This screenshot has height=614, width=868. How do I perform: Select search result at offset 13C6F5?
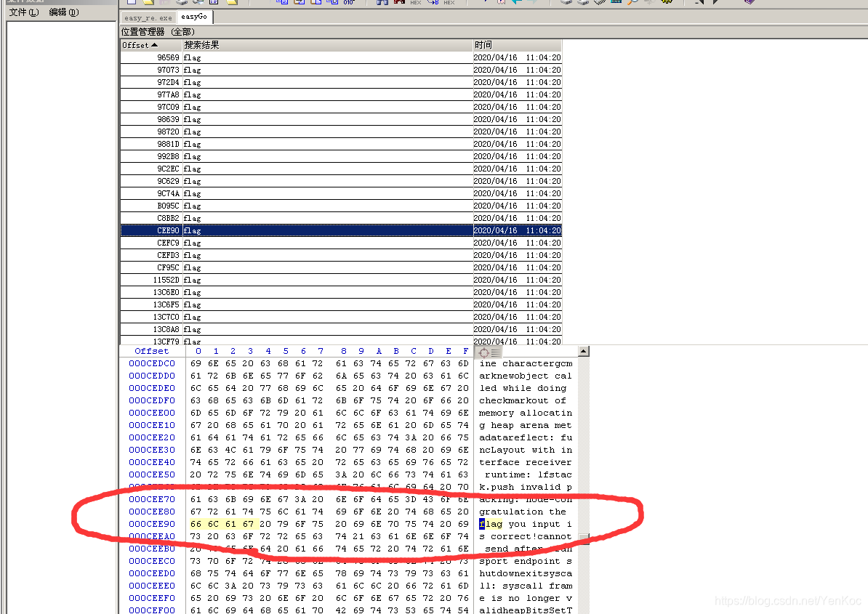coord(341,304)
